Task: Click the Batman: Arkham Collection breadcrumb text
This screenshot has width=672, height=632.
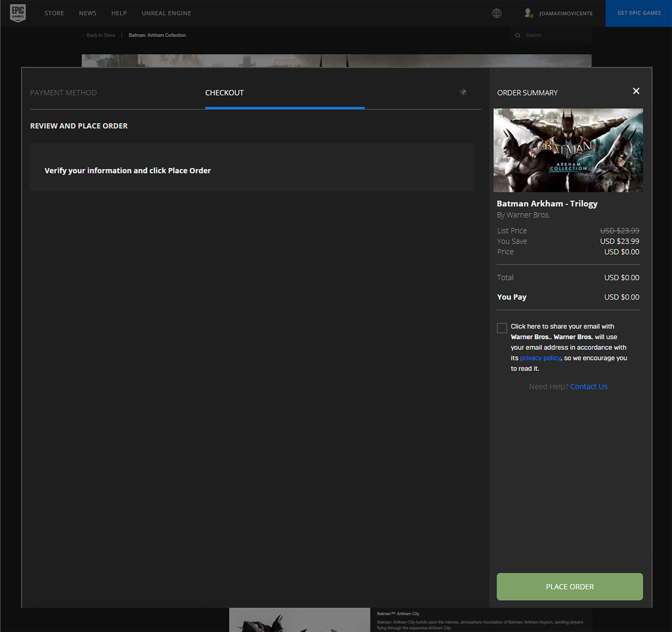Action: 157,35
